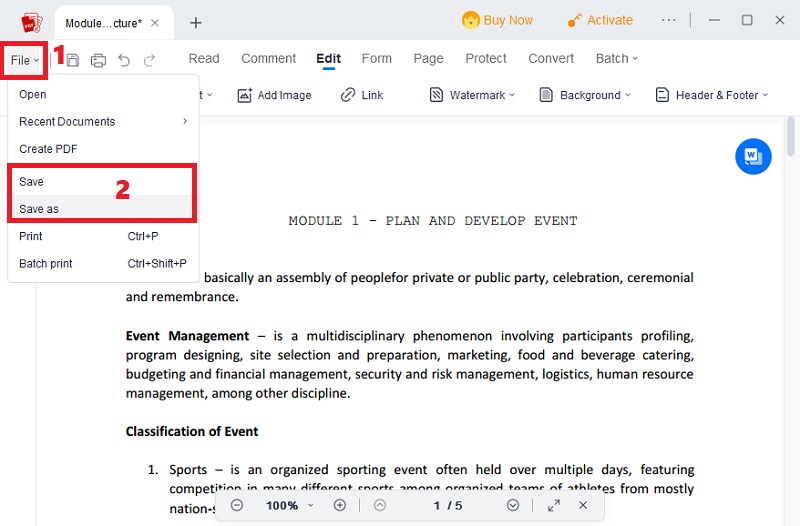Click the blue convert to Word button
Viewport: 800px width, 526px height.
point(753,156)
